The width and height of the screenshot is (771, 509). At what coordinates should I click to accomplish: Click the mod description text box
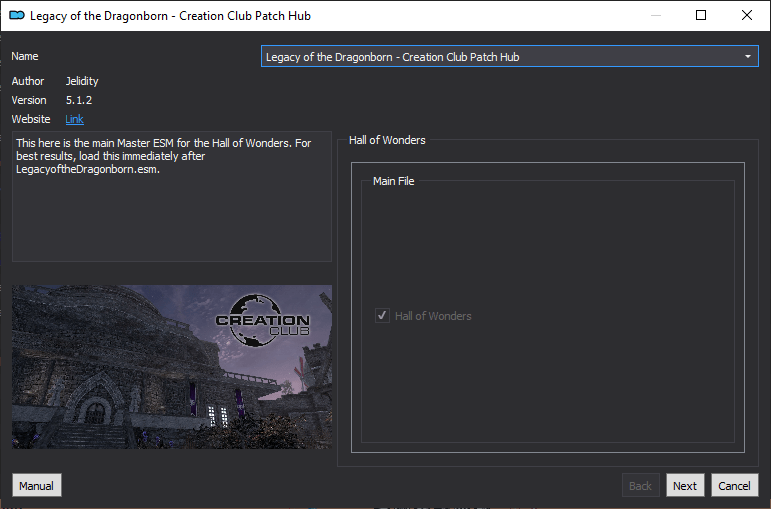172,196
